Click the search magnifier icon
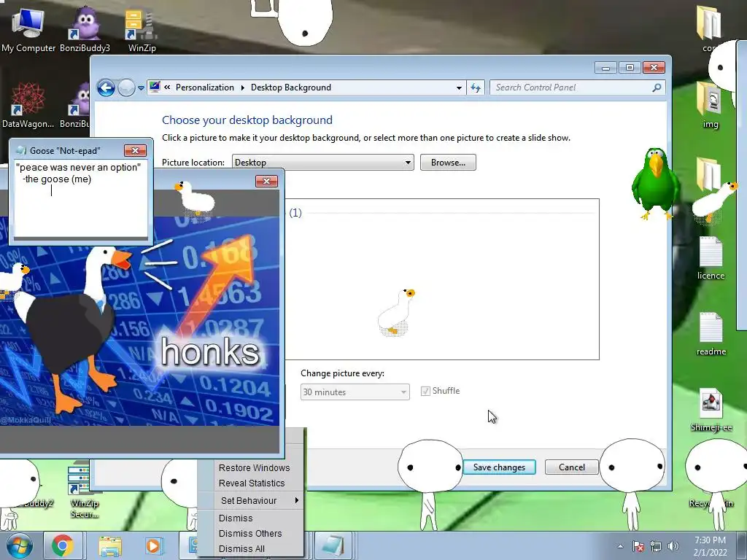 657,87
